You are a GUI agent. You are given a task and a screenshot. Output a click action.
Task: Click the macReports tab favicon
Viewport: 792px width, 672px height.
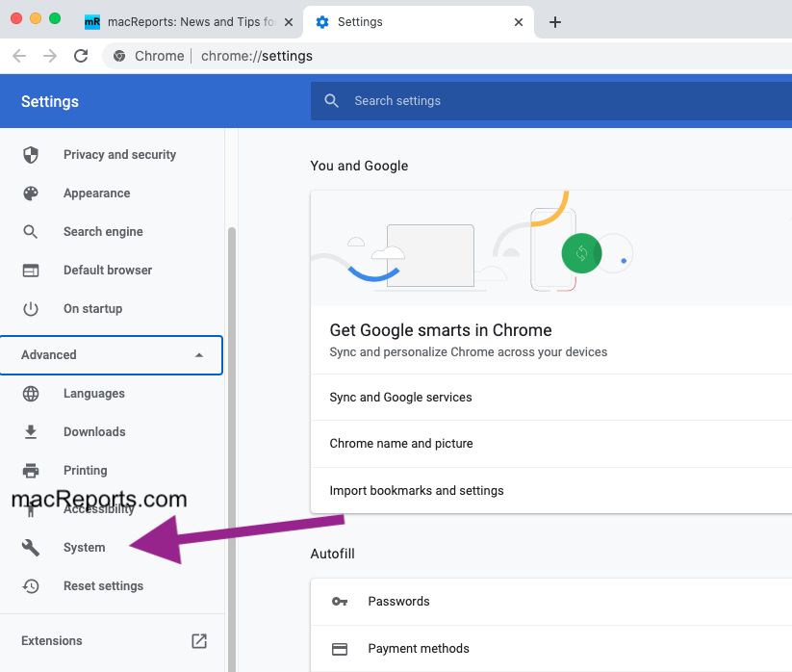(92, 22)
